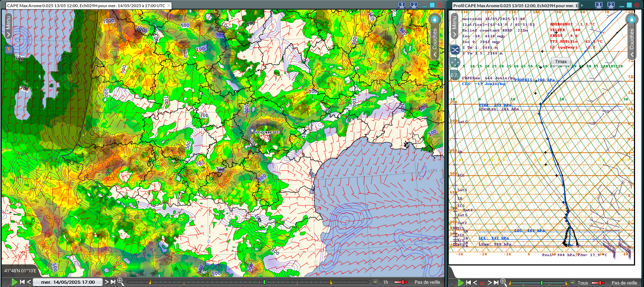Select the Profil CAPE Max Arome tab
The image size is (644, 287).
coord(515,5)
